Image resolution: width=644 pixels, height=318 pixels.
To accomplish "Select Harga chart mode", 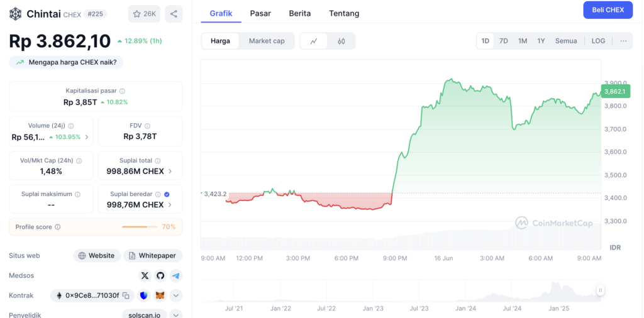I will [x=220, y=41].
